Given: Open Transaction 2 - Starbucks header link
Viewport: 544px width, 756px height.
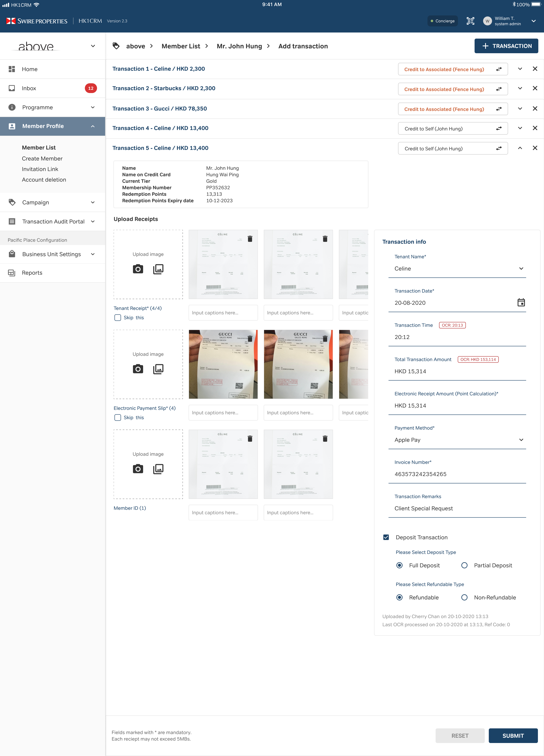Looking at the screenshot, I should click(164, 88).
